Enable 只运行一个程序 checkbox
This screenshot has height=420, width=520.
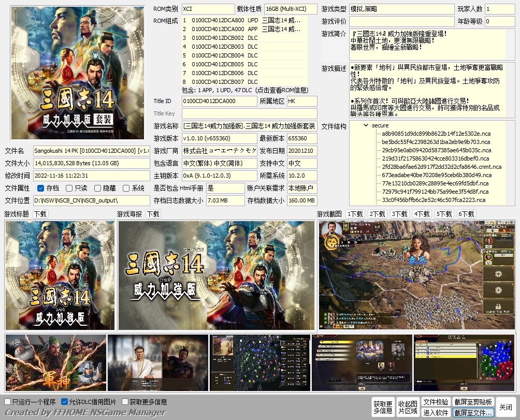coord(8,402)
